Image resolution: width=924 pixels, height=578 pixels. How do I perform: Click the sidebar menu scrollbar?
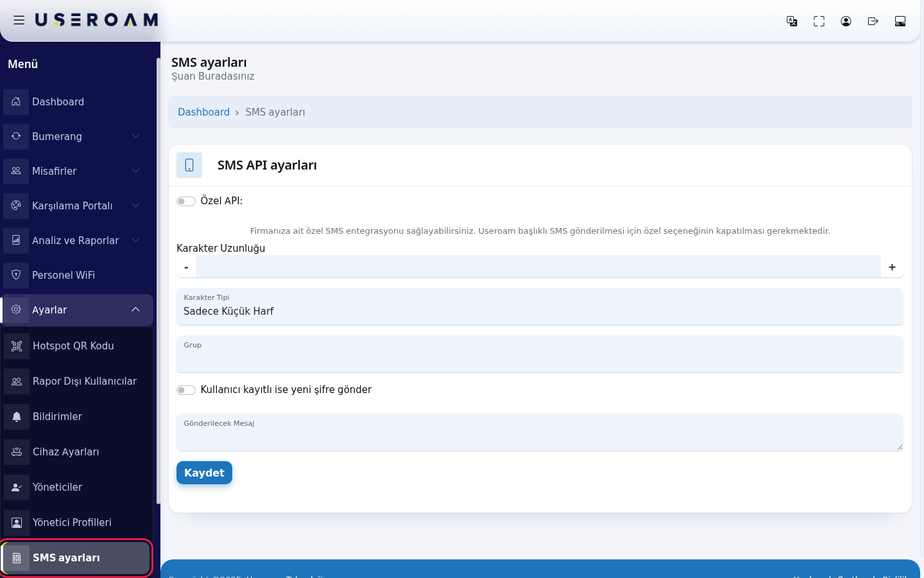click(x=158, y=281)
